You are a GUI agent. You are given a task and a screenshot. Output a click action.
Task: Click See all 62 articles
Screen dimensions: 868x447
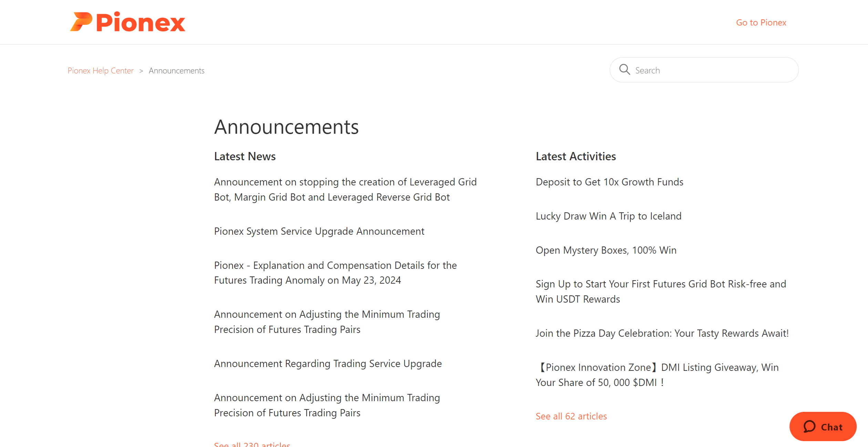(x=571, y=416)
